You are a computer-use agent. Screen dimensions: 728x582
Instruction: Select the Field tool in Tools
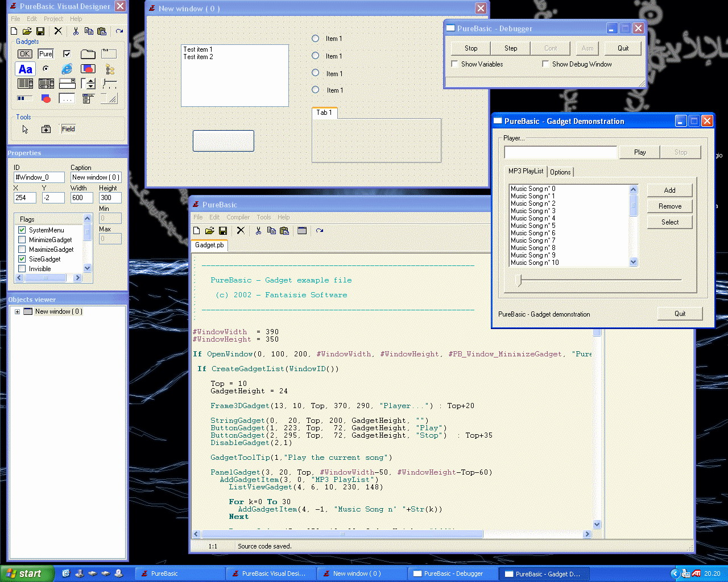point(68,129)
